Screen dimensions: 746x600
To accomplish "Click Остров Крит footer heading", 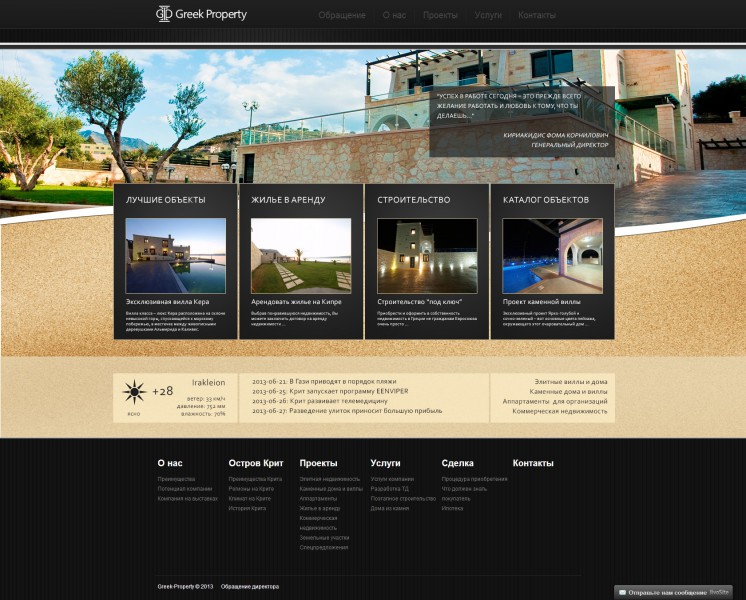I will pyautogui.click(x=256, y=463).
